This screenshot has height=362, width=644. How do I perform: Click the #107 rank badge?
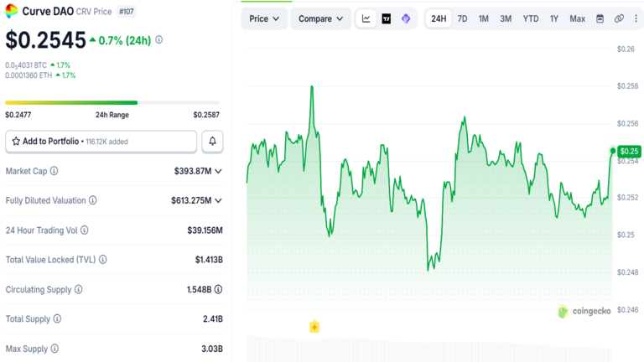pyautogui.click(x=127, y=12)
